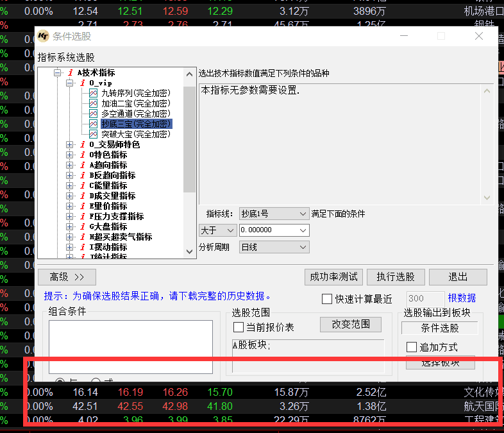Click the 改变范围 button

351,325
